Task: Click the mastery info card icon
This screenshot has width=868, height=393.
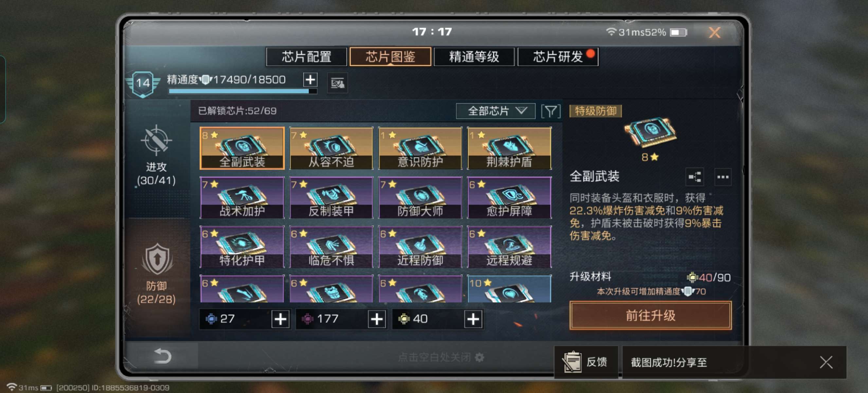Action: pyautogui.click(x=337, y=83)
